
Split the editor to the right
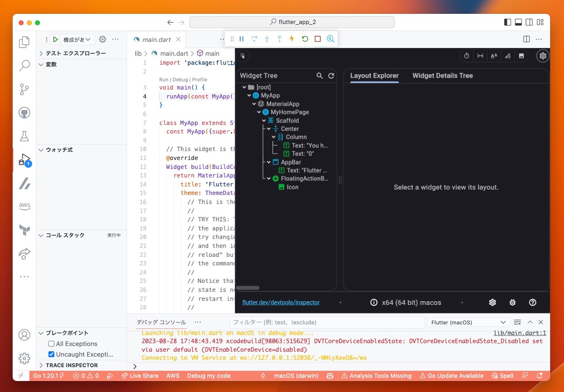tap(527, 39)
